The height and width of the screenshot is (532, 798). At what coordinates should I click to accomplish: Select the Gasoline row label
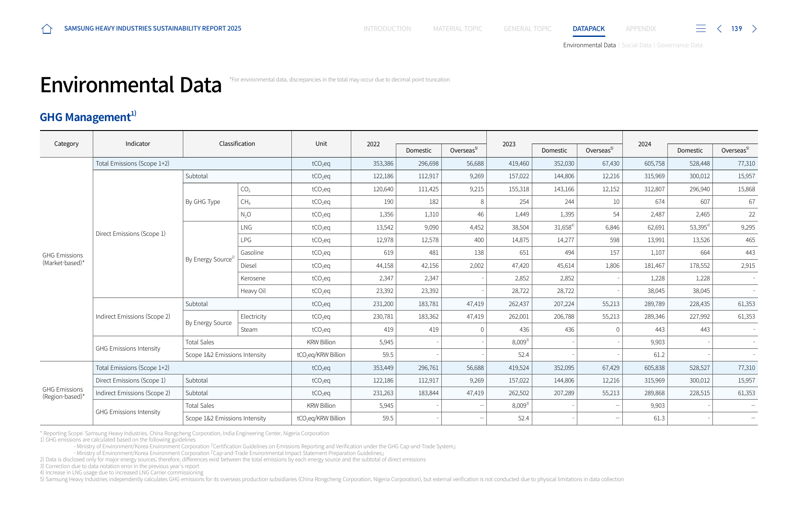[x=252, y=252]
